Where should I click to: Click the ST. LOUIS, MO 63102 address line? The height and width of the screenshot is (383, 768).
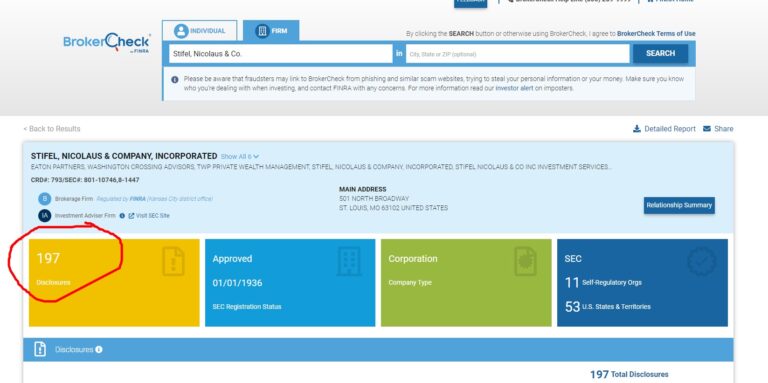393,208
